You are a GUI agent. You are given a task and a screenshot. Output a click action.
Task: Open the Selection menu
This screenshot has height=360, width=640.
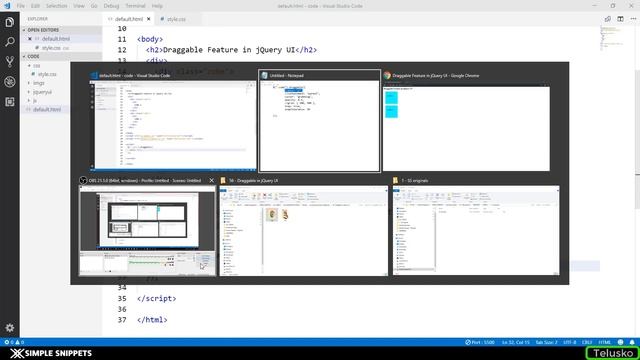(x=56, y=6)
